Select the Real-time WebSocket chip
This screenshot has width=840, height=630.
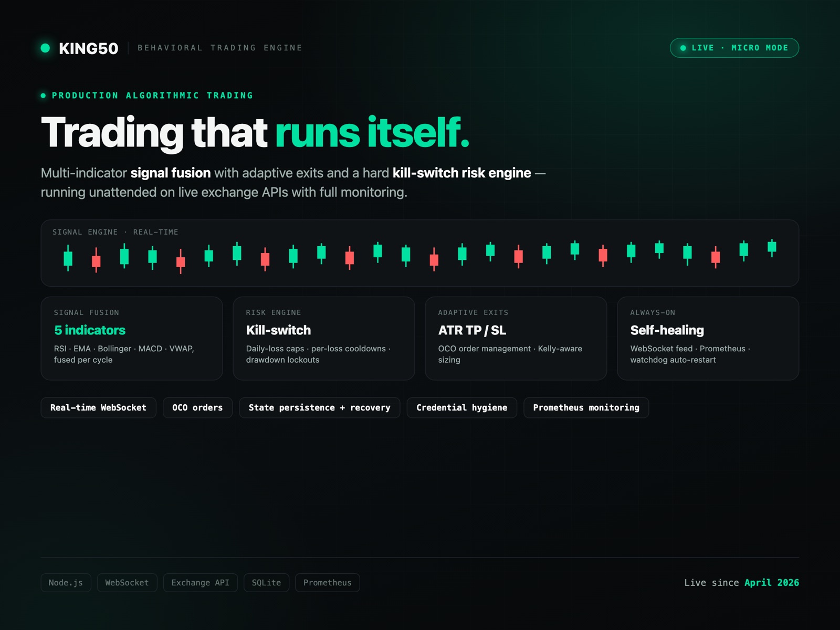tap(99, 408)
